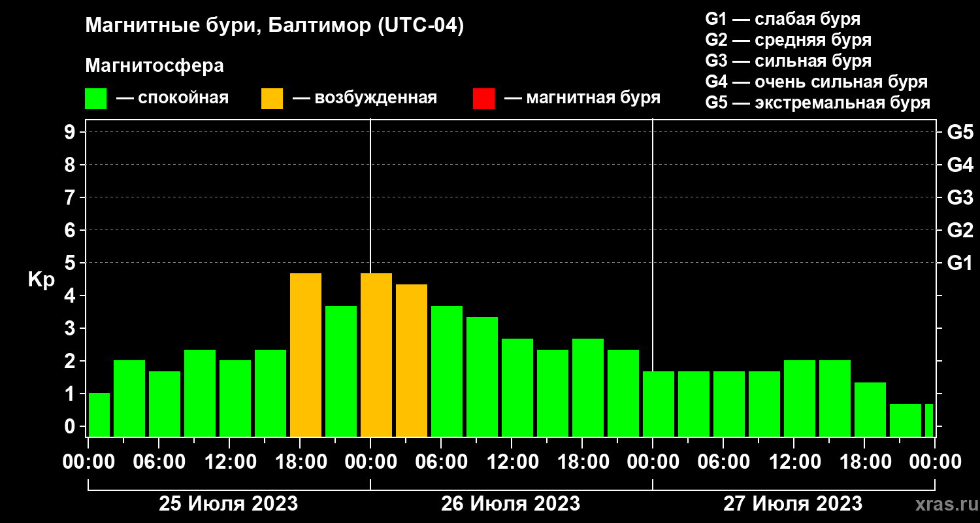Click the narrow last green bar at chart's end
Screen dimensions: 980x523
point(929,420)
